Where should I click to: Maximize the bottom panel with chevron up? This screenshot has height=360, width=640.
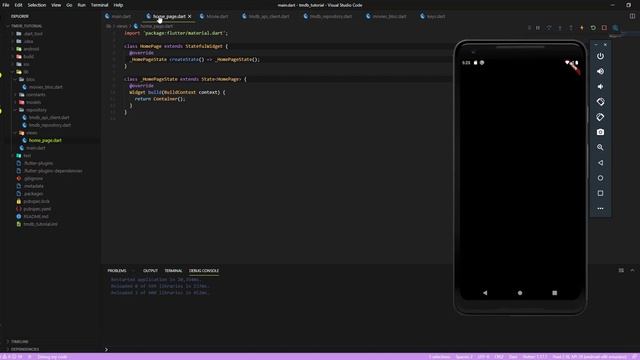coord(632,270)
